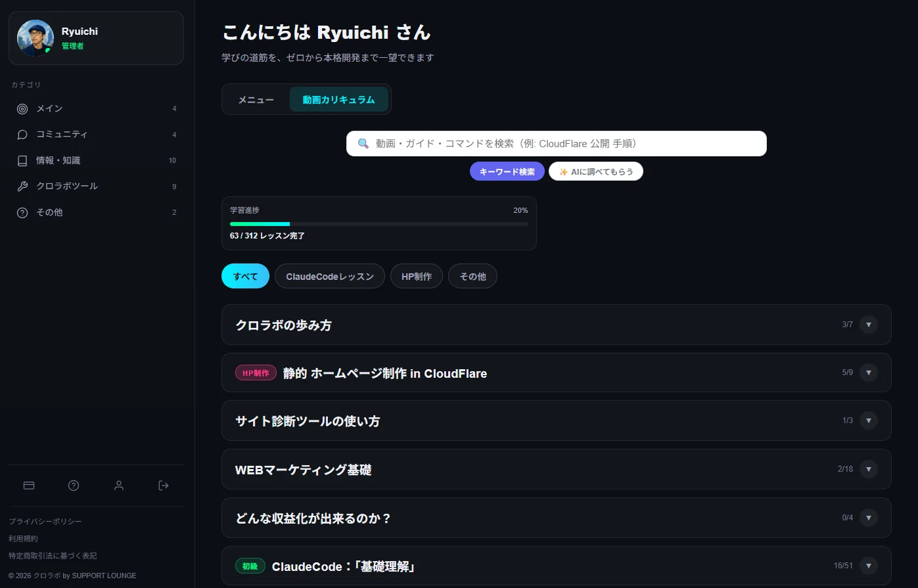Click the 学習進捗 progress bar

(379, 224)
